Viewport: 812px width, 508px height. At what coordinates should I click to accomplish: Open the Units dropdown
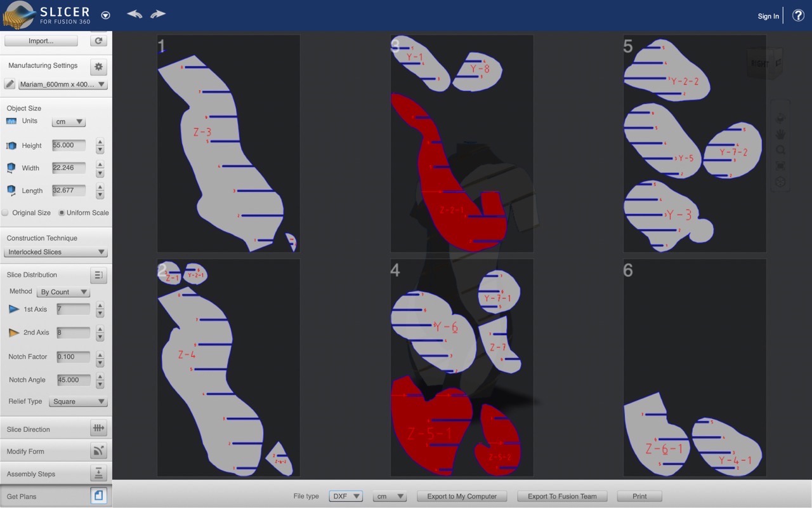click(x=69, y=121)
